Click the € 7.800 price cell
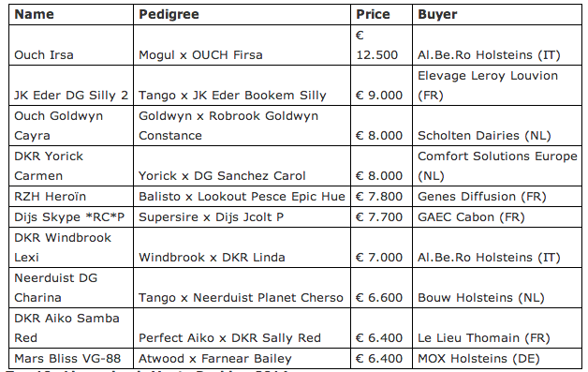The image size is (588, 372). (381, 197)
